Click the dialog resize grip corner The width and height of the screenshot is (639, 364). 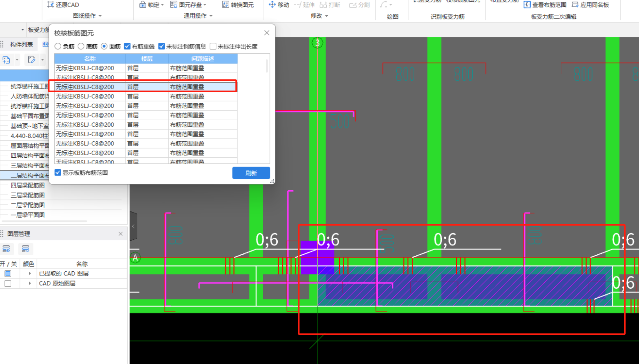(272, 181)
